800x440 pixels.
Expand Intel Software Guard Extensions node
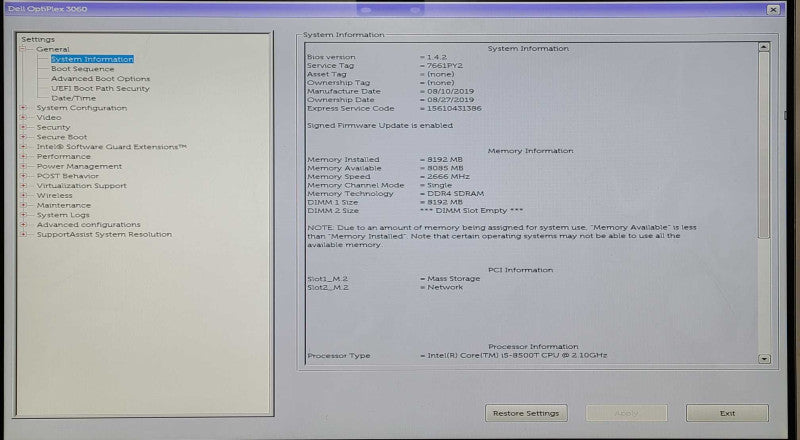(x=23, y=146)
